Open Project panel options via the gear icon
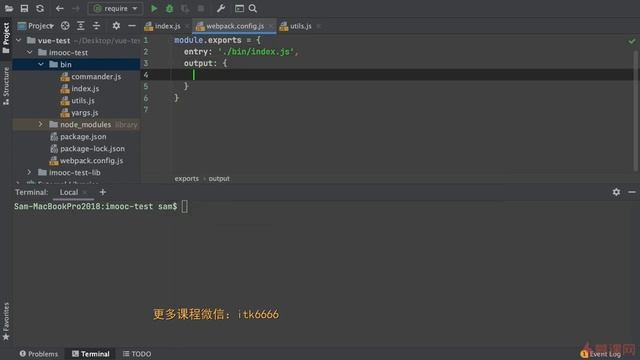The image size is (640, 360). (x=116, y=26)
